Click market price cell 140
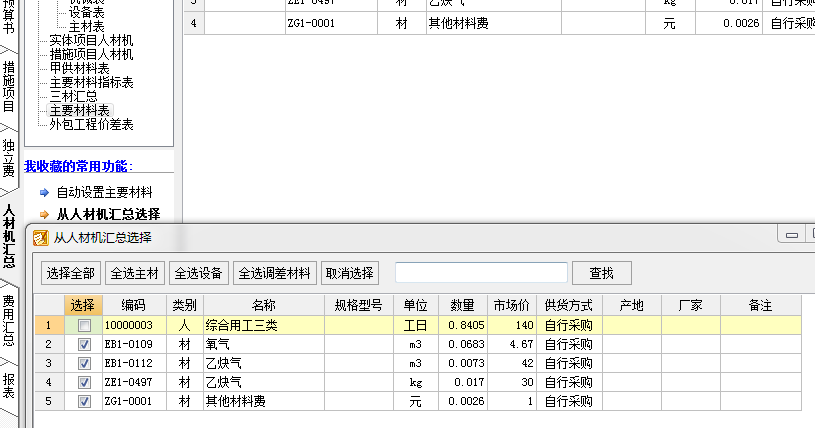The height and width of the screenshot is (428, 815). pos(511,326)
